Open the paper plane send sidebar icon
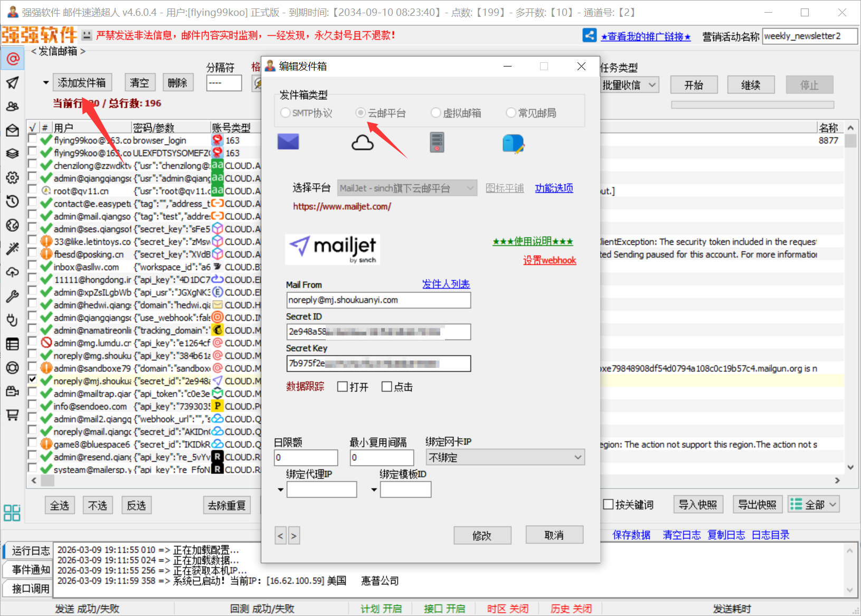This screenshot has height=616, width=861. click(13, 82)
